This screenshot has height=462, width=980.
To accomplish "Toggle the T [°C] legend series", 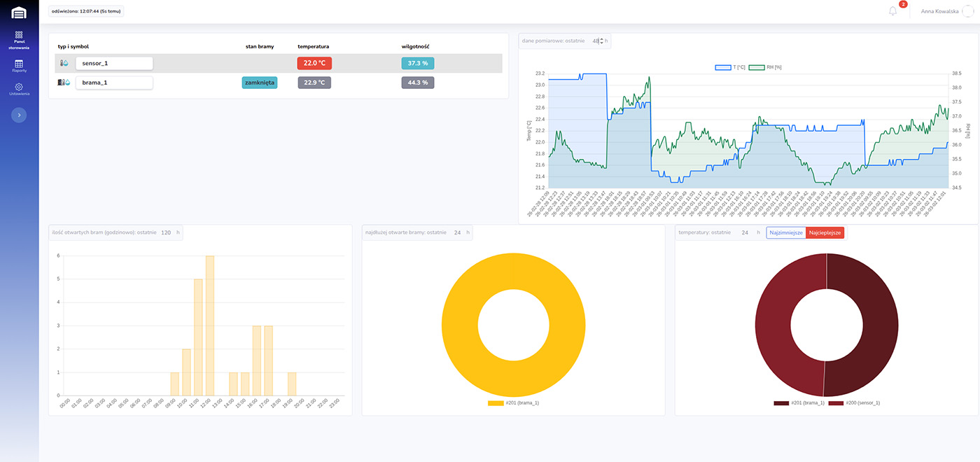I will 729,67.
